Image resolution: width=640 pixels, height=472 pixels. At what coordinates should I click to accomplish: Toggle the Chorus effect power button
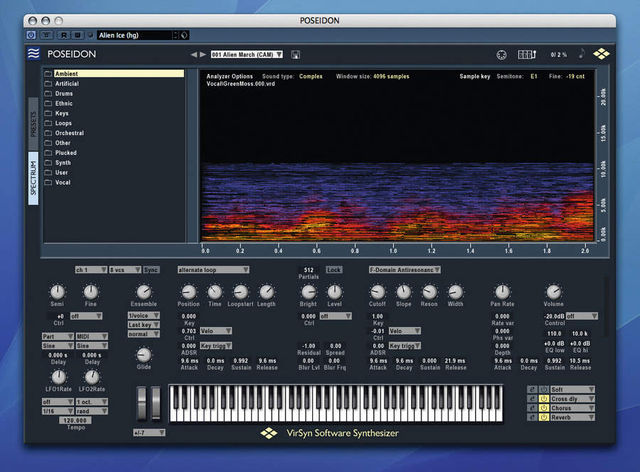click(544, 408)
